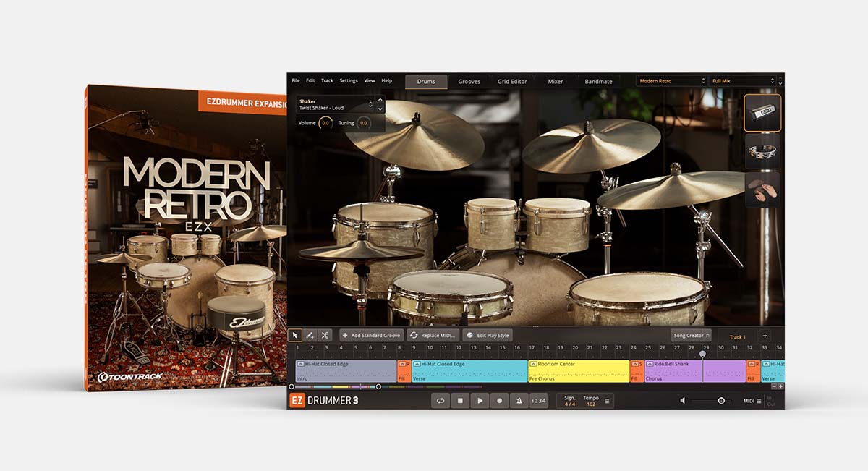Click the record button
Image resolution: width=868 pixels, height=471 pixels.
tap(499, 400)
